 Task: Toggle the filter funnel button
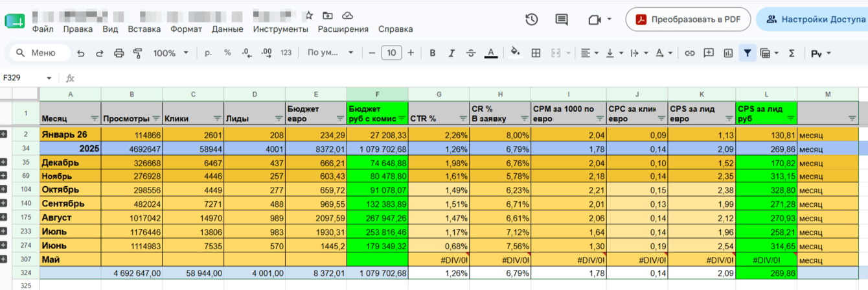click(748, 53)
